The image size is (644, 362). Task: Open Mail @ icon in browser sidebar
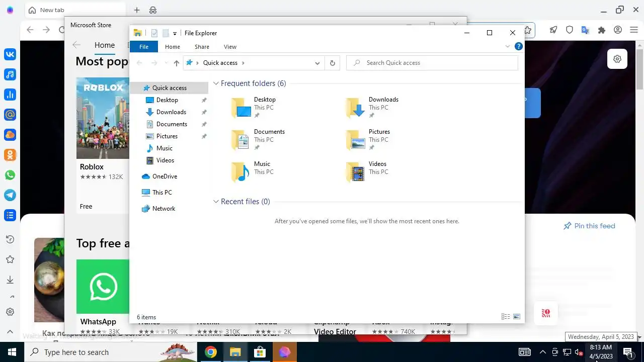point(10,115)
